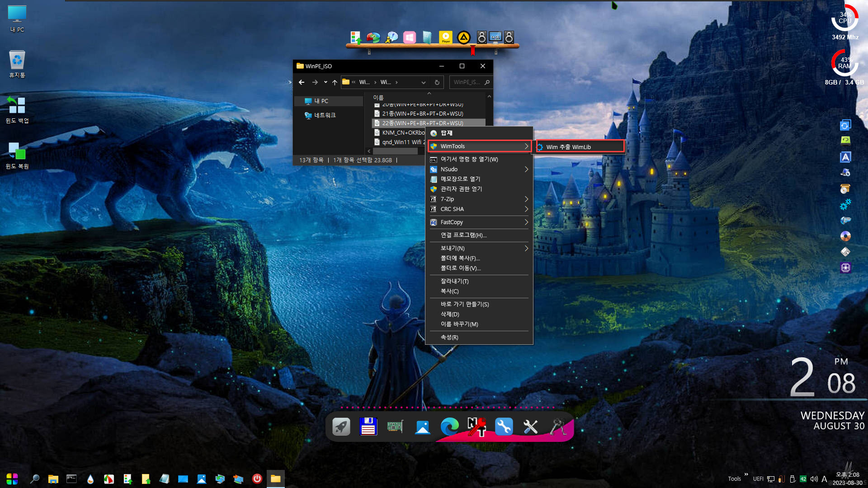Open the yellow Player icon on the shelf dock
The image size is (868, 488).
445,38
